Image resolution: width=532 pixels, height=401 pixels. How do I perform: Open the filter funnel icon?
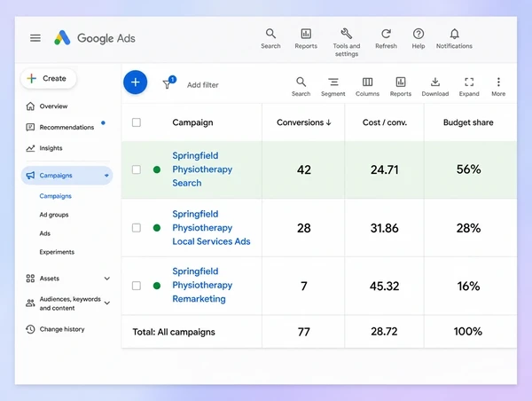[x=168, y=83]
